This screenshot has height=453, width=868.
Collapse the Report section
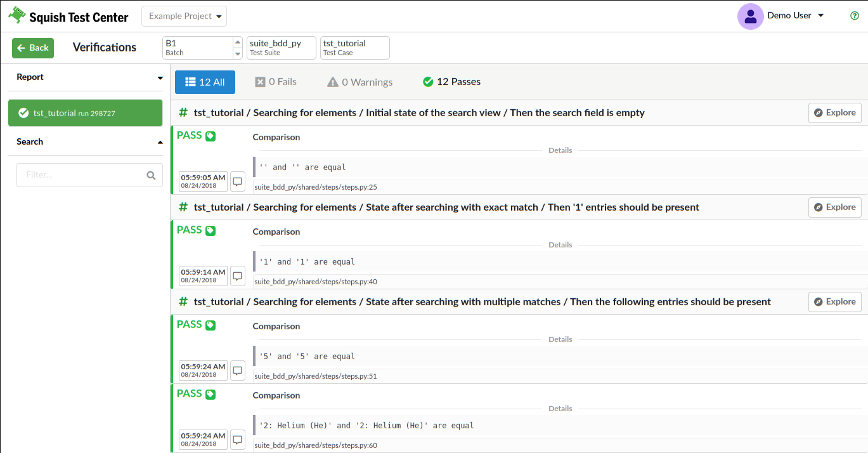pos(160,78)
